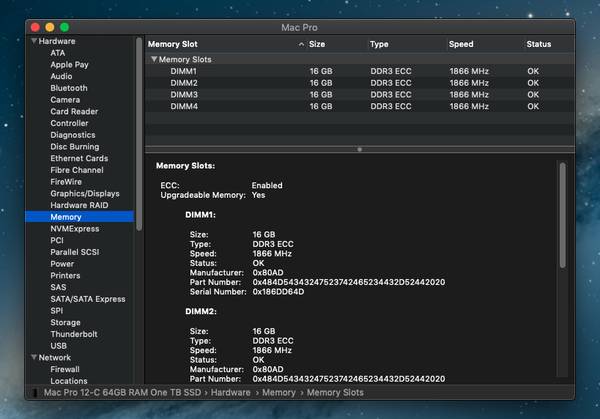
Task: Select Firewall under Network
Action: pos(66,369)
